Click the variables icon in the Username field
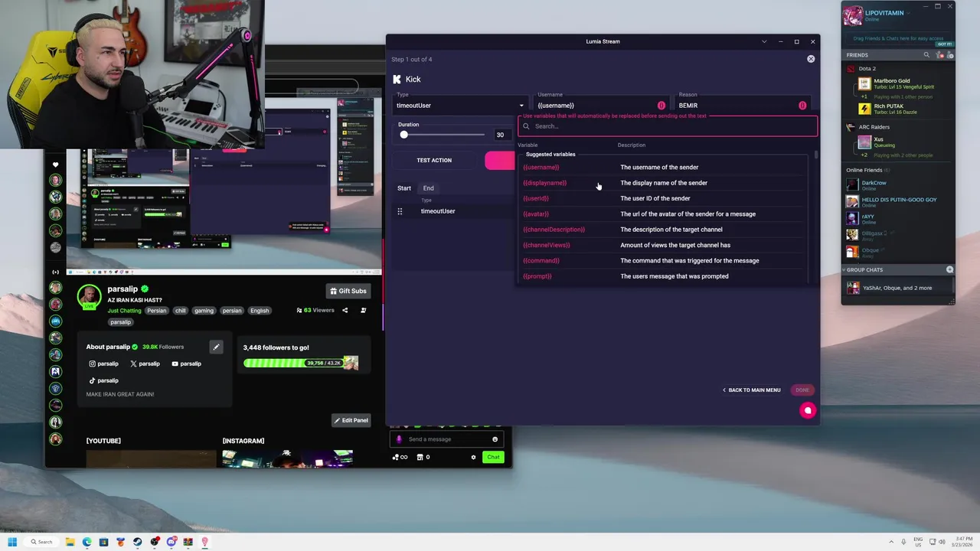 661,106
